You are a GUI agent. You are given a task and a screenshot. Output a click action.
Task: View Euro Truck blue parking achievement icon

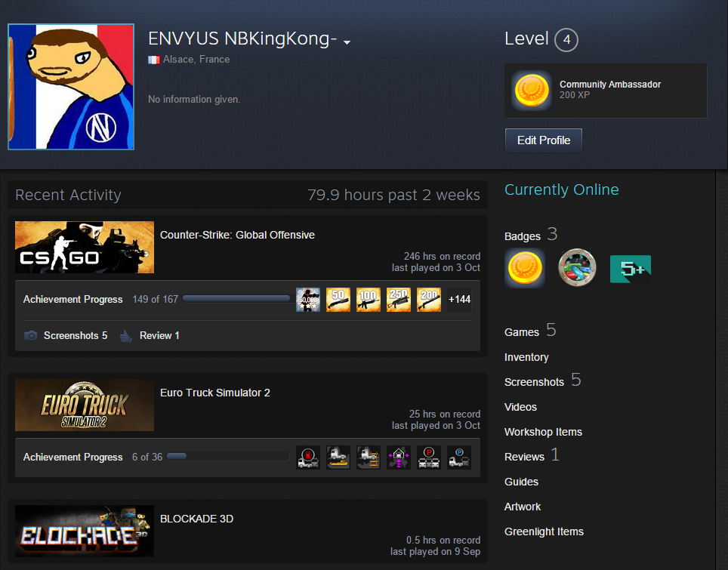459,458
